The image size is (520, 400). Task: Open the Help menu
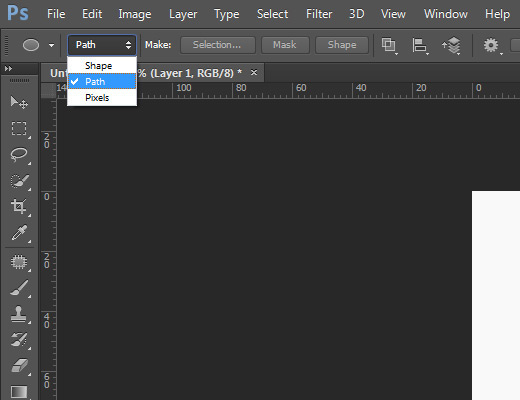coord(497,14)
